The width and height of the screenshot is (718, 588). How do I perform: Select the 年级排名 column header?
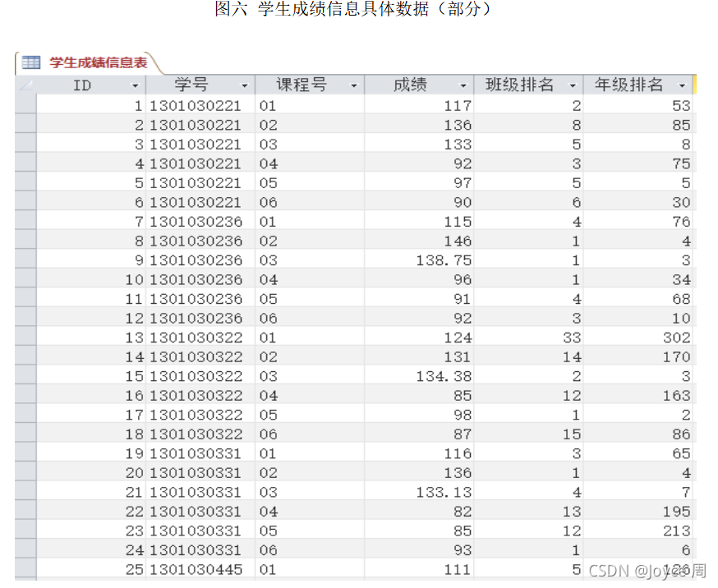[638, 85]
